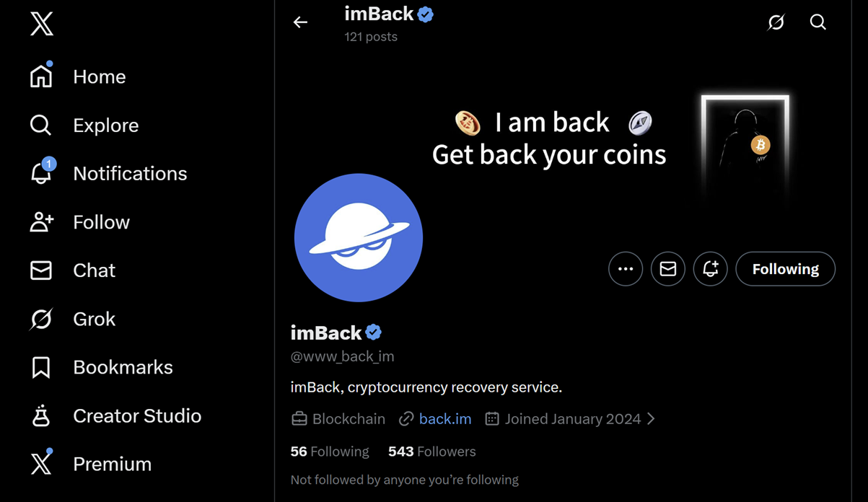Image resolution: width=868 pixels, height=502 pixels.
Task: Open the three-dot more options menu
Action: point(626,269)
